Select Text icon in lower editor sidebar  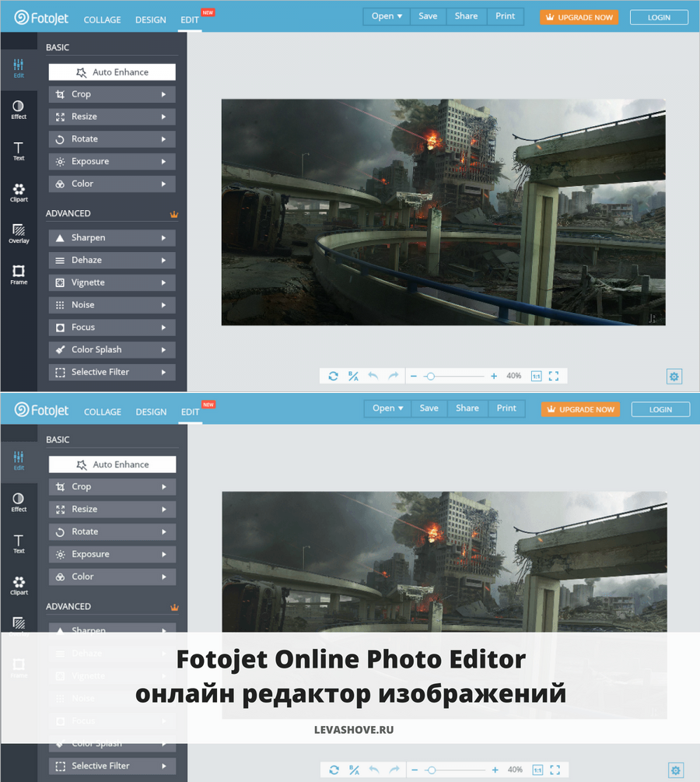click(19, 544)
